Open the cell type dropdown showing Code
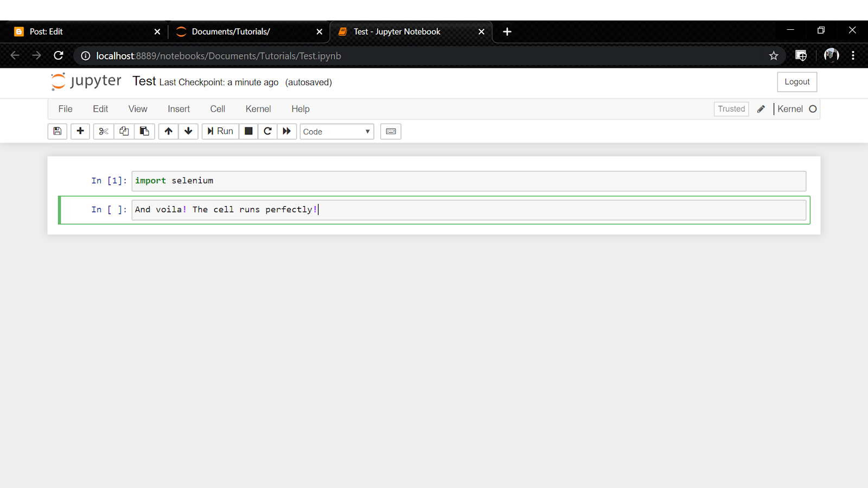Image resolution: width=868 pixels, height=488 pixels. point(337,132)
